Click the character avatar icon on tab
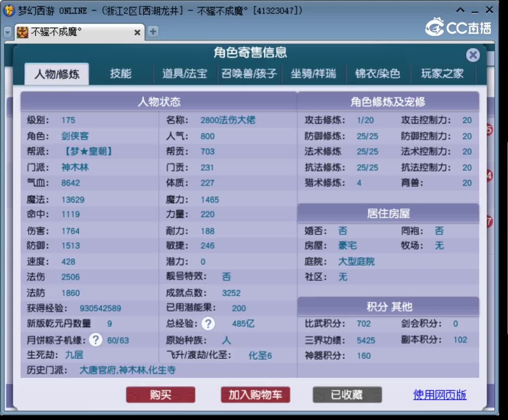This screenshot has height=420, width=508. 23,32
